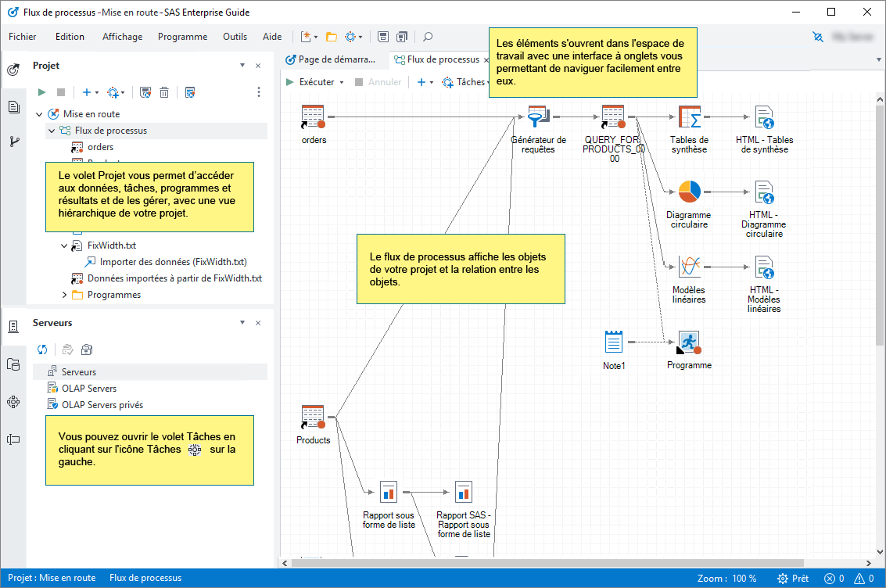Collapse the Serveurs pane with its chevron
Image resolution: width=886 pixels, height=588 pixels.
coord(242,322)
